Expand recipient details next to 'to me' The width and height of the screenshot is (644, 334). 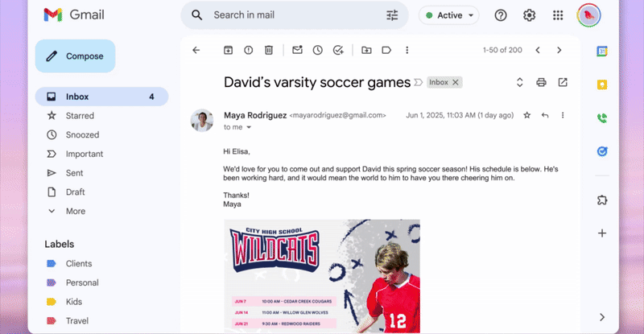(249, 127)
